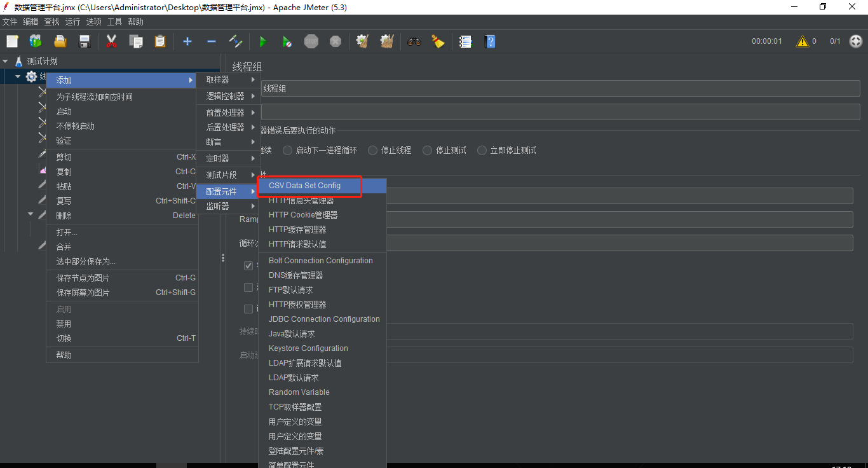868x468 pixels.
Task: Expand the 定时器 submenu
Action: tap(228, 158)
